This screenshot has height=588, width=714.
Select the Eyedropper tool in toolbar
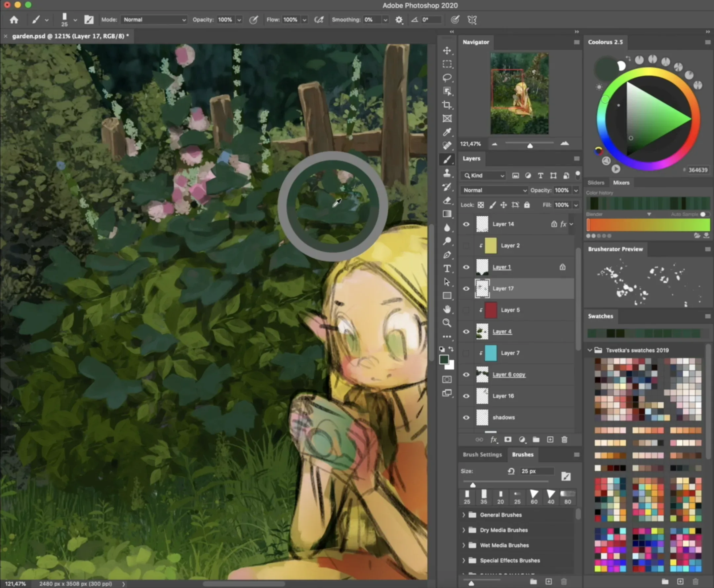point(447,132)
